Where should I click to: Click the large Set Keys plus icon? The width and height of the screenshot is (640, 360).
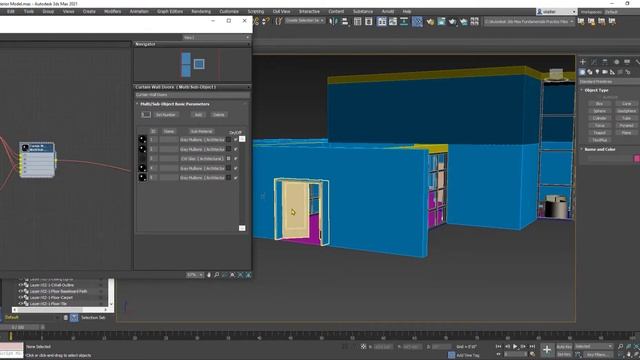click(x=547, y=350)
